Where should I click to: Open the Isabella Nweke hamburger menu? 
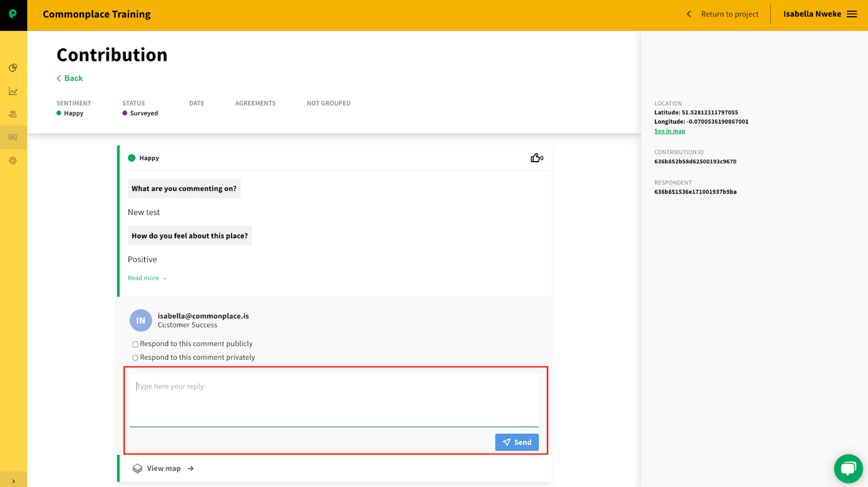click(852, 14)
